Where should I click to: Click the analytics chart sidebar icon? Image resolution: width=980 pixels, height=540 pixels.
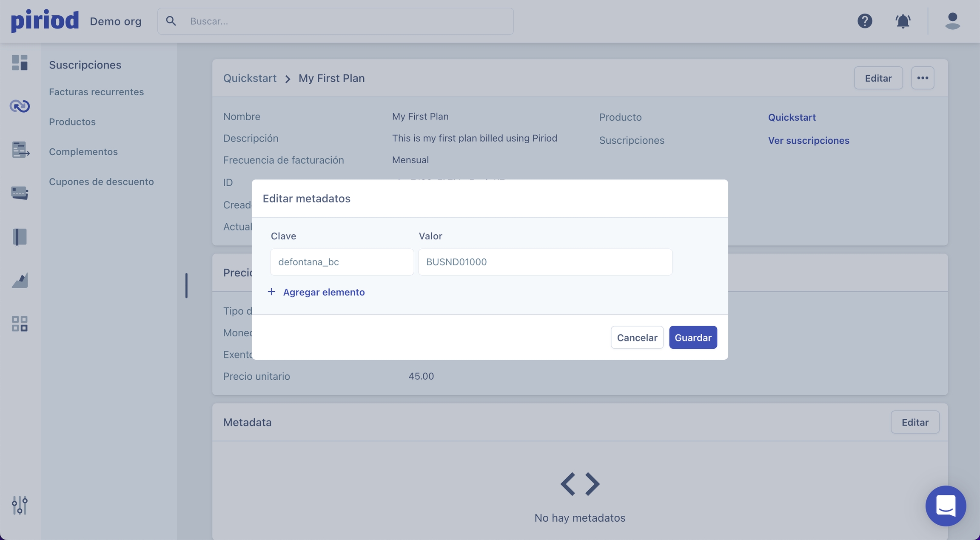click(20, 280)
